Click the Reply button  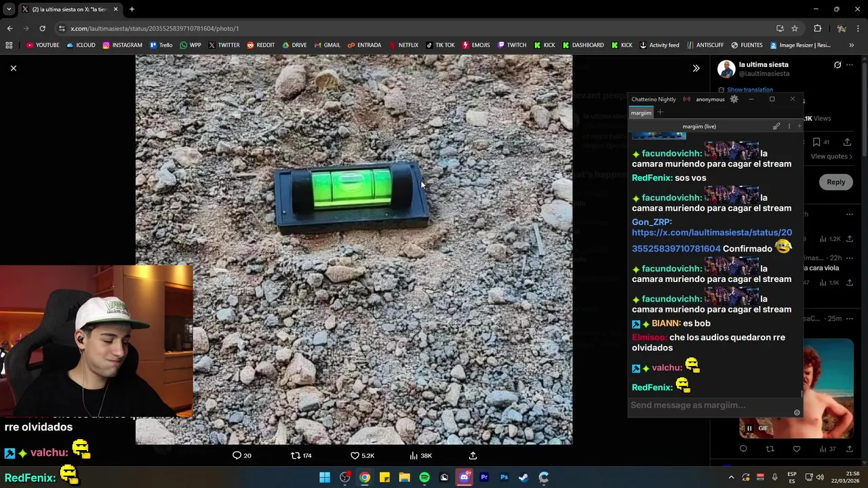(x=835, y=182)
